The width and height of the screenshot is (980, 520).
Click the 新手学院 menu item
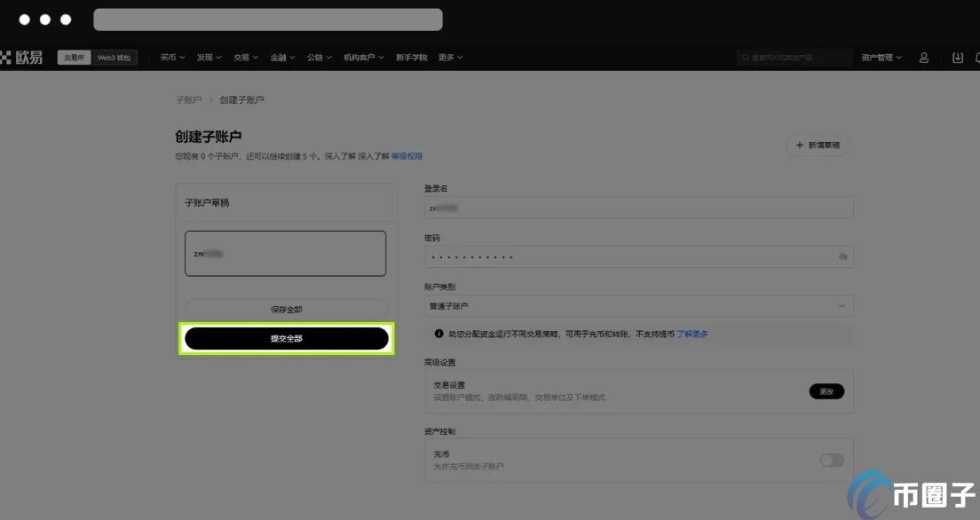click(x=412, y=57)
